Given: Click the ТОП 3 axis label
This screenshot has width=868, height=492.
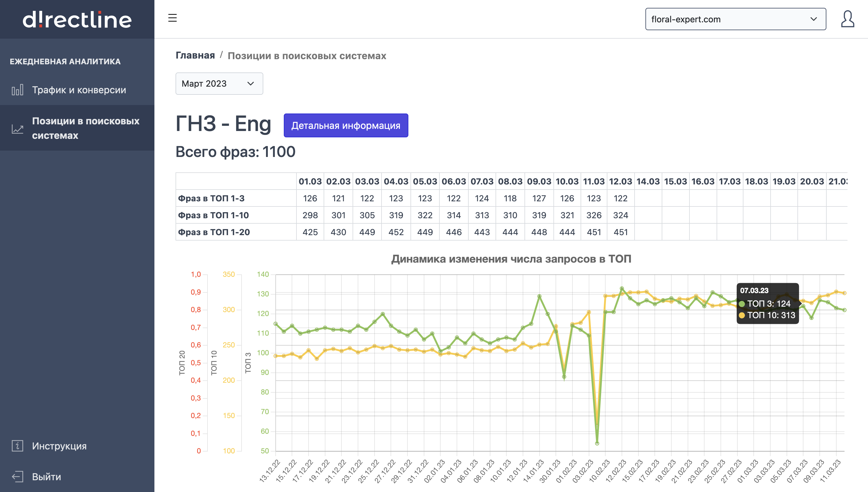Looking at the screenshot, I should (x=248, y=363).
